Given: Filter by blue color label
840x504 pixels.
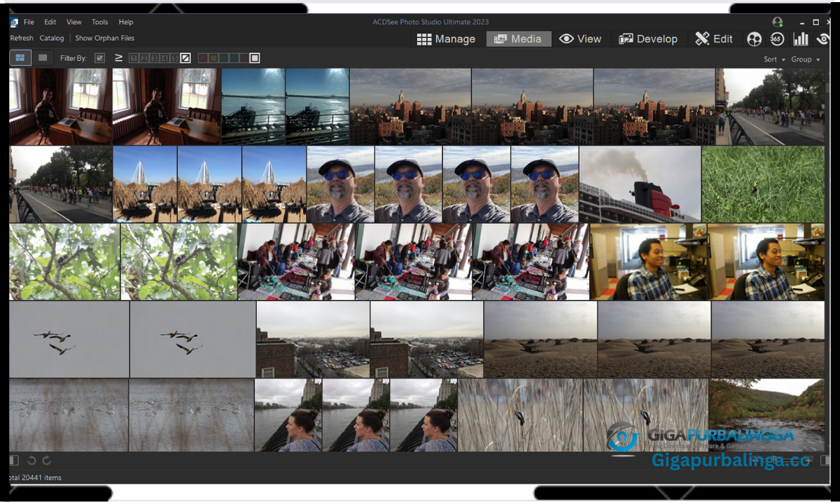Looking at the screenshot, I should (x=233, y=58).
